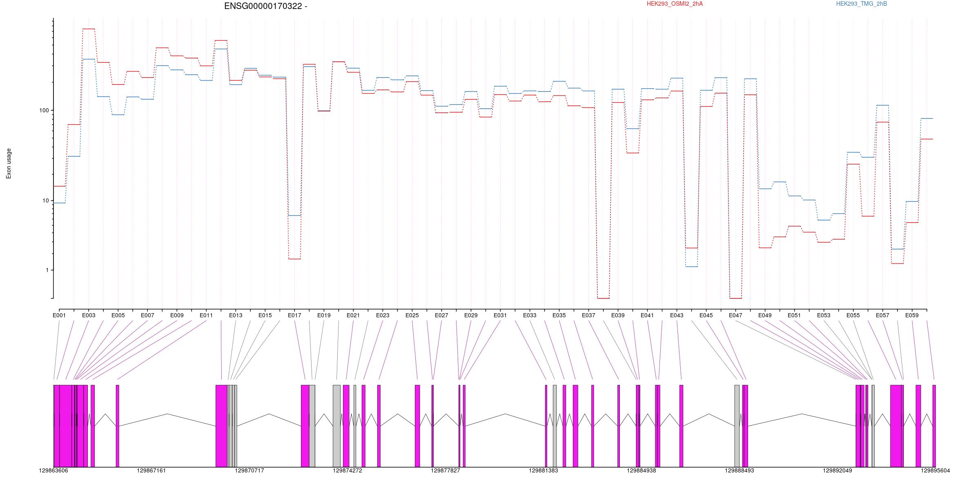Click exon label E049
Screen dimensions: 980x490
(765, 315)
